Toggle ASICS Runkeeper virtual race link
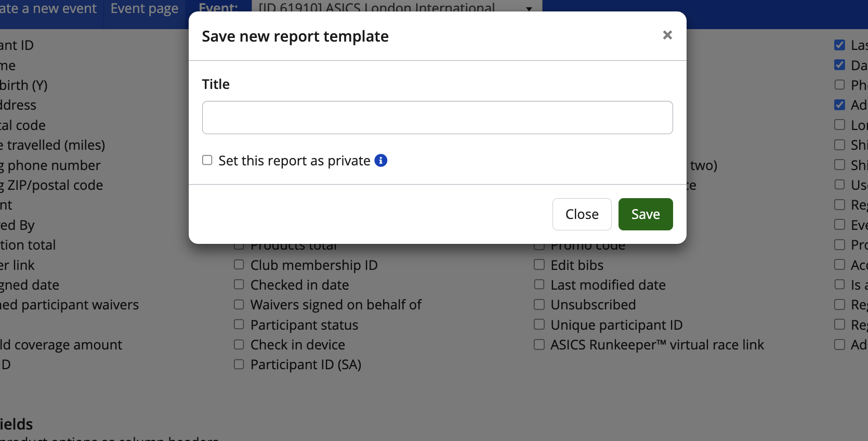 540,344
